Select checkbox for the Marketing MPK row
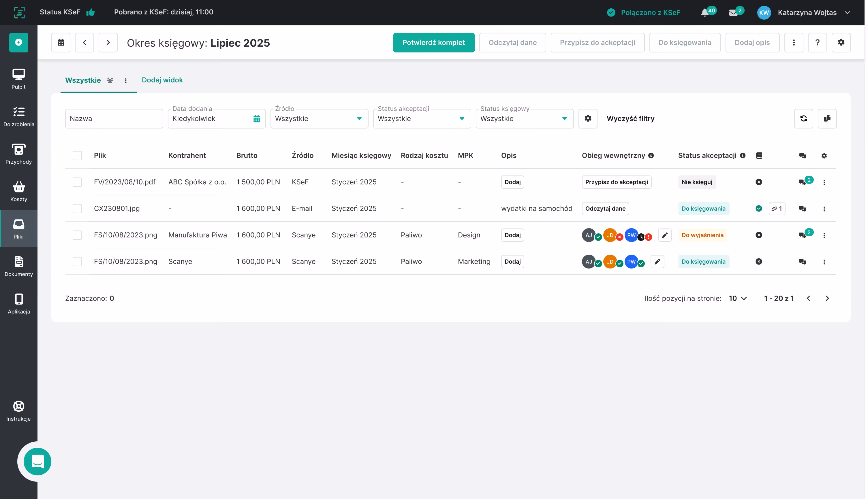The image size is (868, 499). pos(78,262)
